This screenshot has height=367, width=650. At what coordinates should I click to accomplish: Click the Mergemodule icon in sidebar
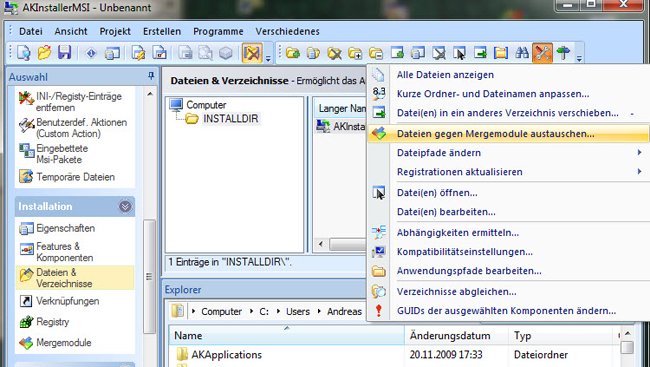[26, 343]
